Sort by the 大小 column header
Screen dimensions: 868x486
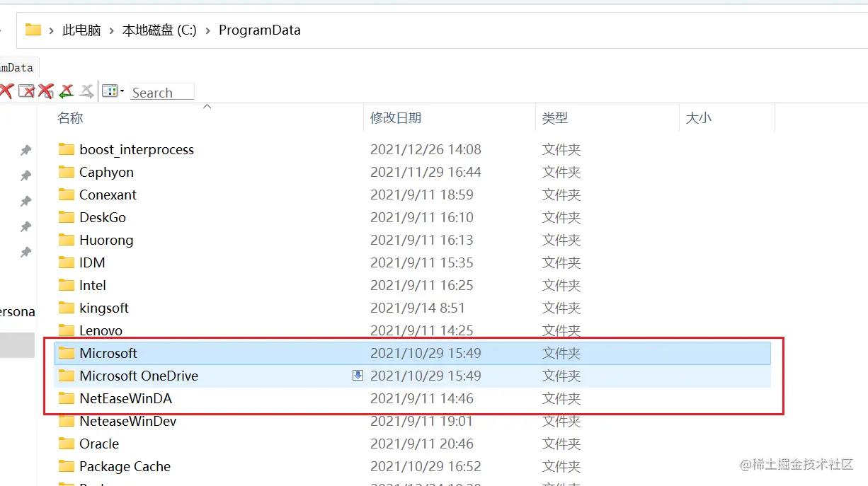699,118
